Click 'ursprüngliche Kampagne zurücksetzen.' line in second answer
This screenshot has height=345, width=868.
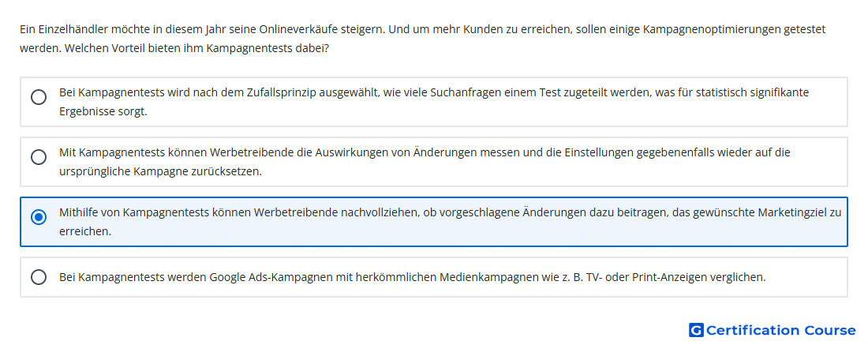(x=160, y=171)
